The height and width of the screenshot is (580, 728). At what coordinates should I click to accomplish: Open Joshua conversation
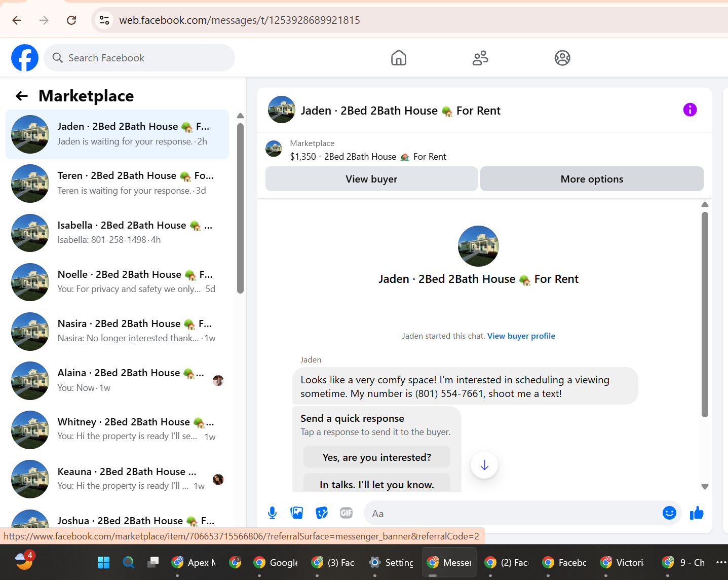117,517
